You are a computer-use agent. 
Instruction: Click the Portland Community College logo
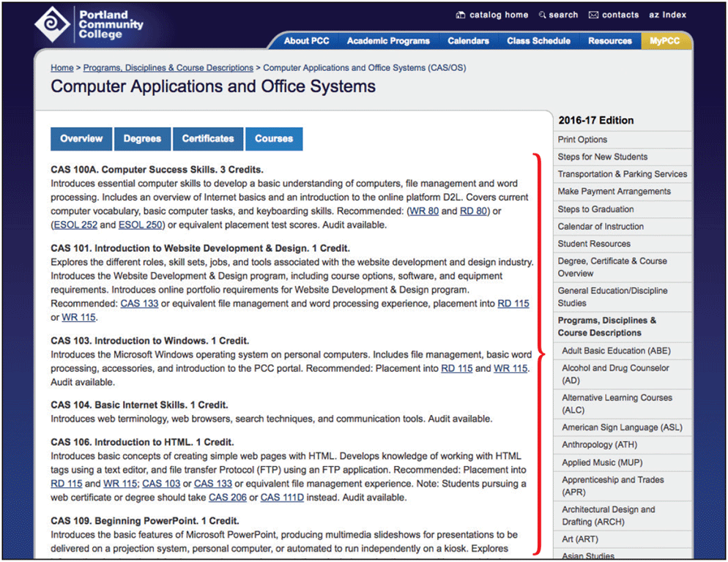89,25
